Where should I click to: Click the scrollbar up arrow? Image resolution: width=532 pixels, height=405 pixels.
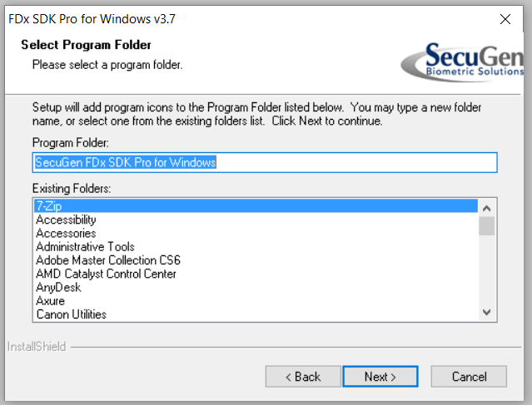(x=486, y=208)
